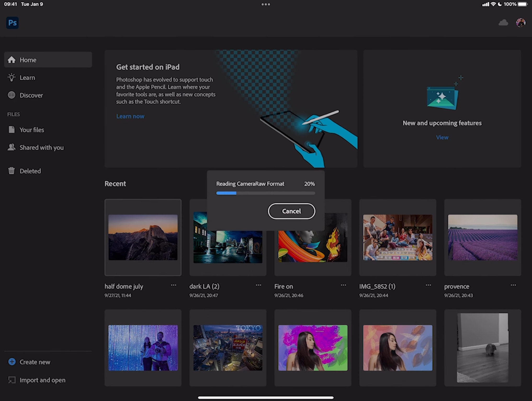Open the overflow menu for provence
This screenshot has height=401, width=532.
513,285
